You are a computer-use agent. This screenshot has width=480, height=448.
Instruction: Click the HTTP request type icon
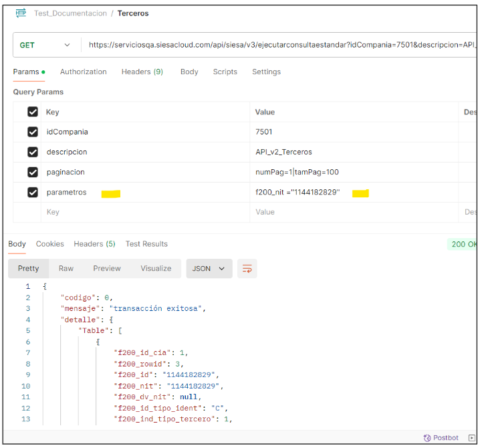click(21, 13)
